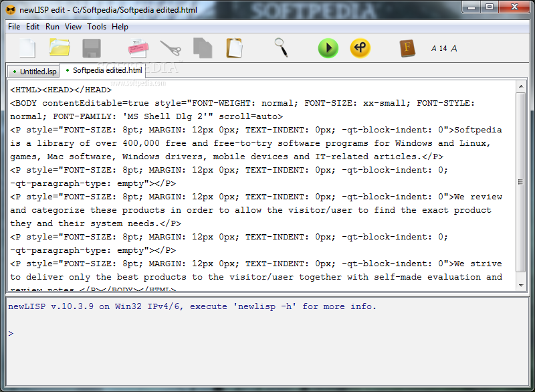Run the script with the green play button
This screenshot has width=535, height=392.
click(x=328, y=48)
